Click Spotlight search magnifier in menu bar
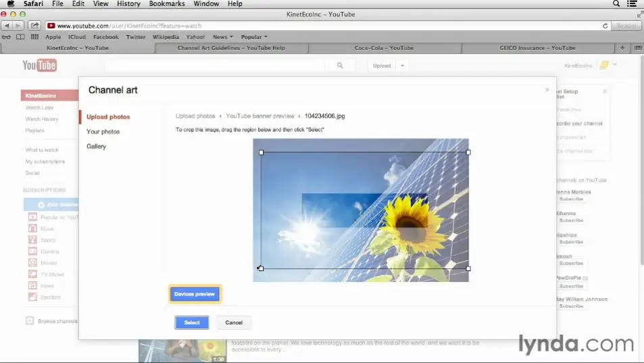The image size is (644, 363). (x=616, y=3)
